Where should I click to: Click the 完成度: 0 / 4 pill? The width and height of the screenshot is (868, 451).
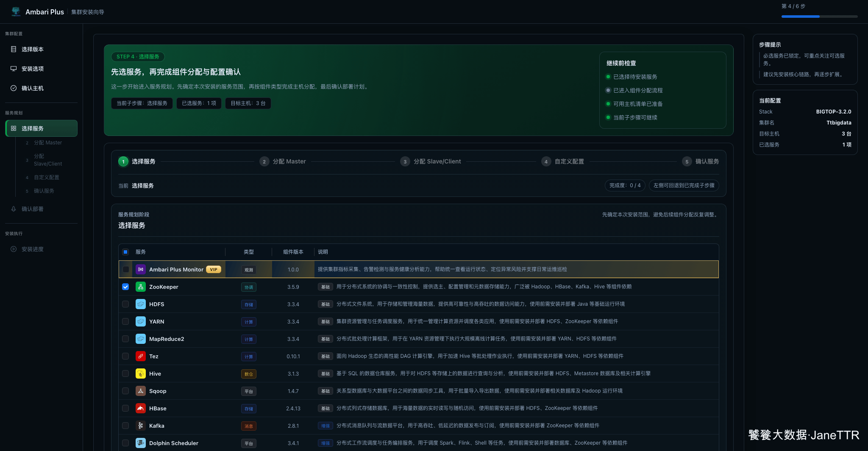tap(625, 185)
